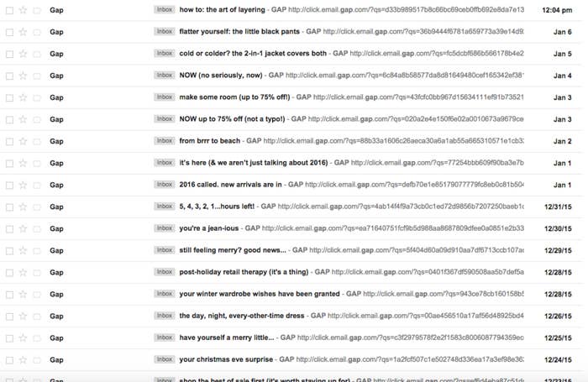
Task: Mark "2016 called. new arrivals are in" as important
Action: pos(37,185)
